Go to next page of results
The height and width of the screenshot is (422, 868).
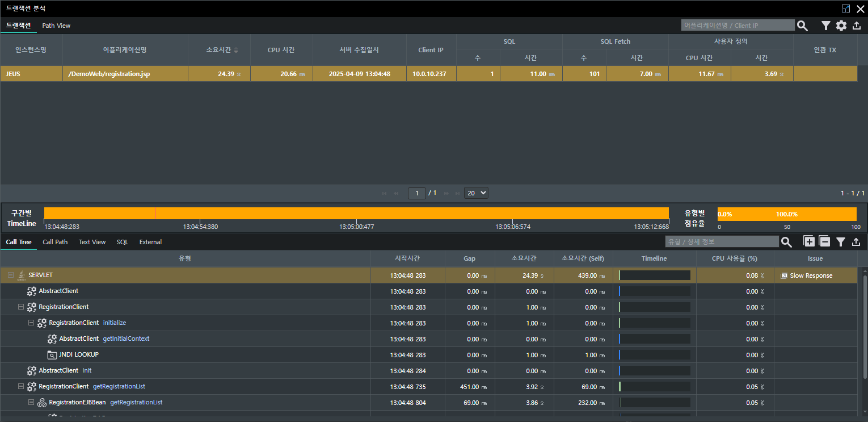click(447, 193)
